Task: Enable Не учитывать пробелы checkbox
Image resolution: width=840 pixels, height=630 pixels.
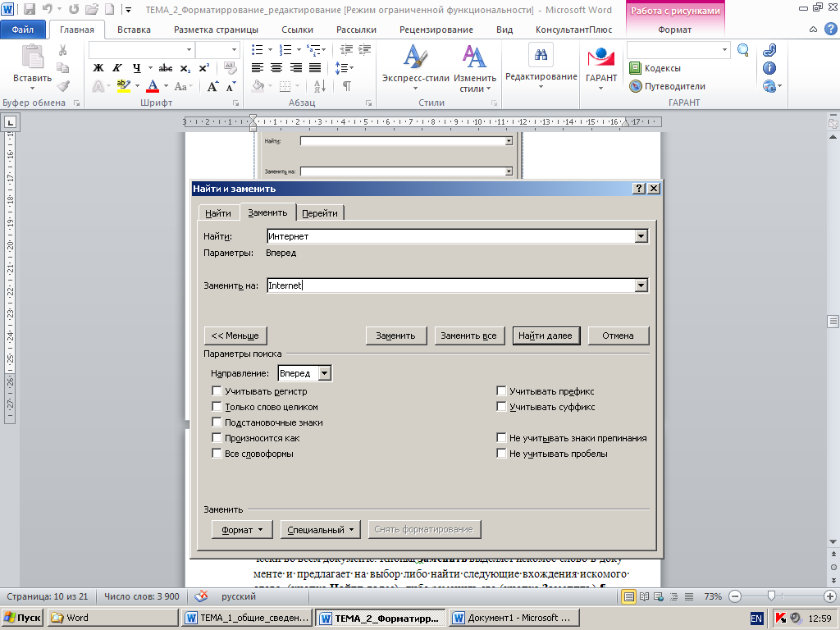Action: click(x=501, y=453)
